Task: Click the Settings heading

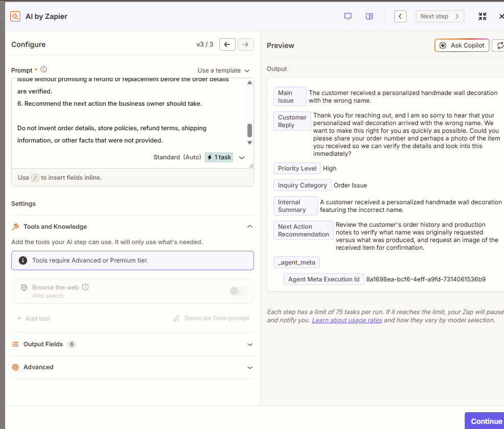Action: click(x=23, y=204)
